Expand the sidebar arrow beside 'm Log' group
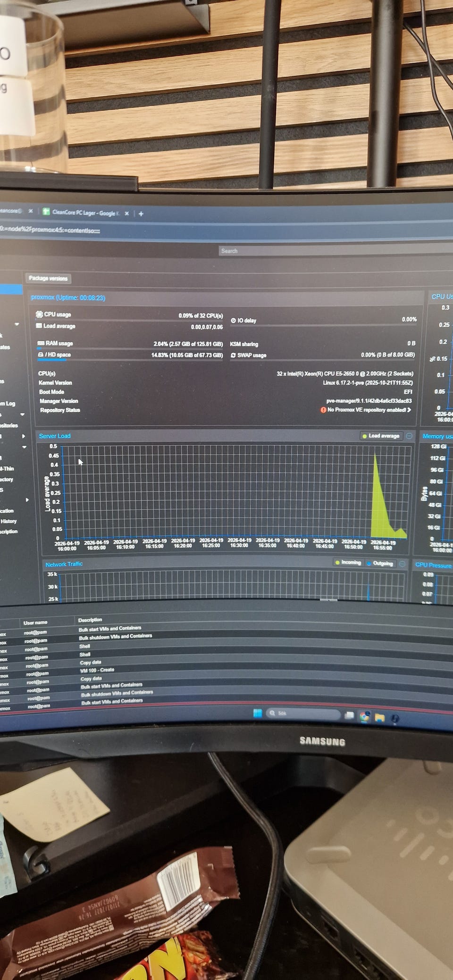 coord(22,415)
